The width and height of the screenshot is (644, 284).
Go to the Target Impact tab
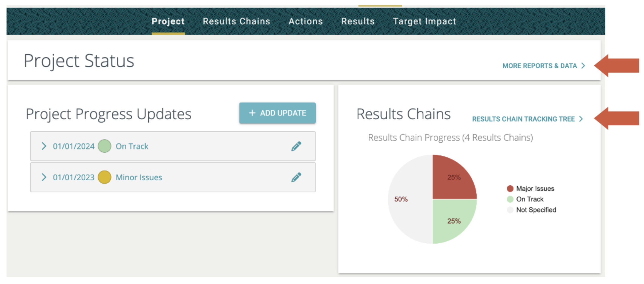point(424,21)
